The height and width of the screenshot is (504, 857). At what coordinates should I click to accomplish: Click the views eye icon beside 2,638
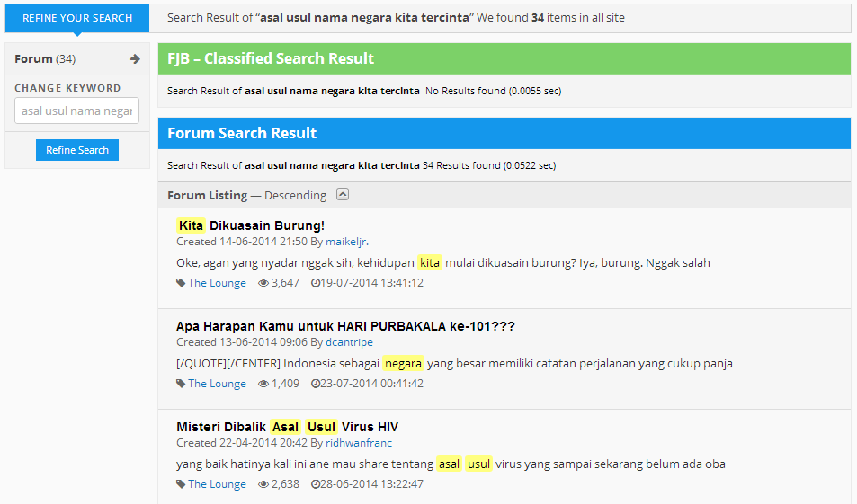(x=263, y=484)
